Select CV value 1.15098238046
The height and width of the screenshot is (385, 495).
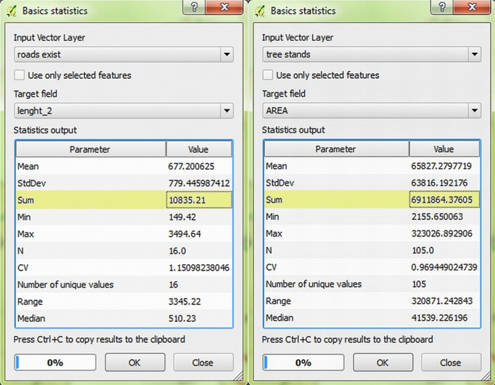point(199,268)
